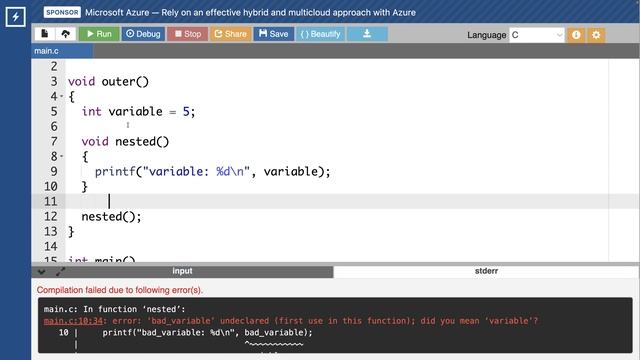Image resolution: width=640 pixels, height=360 pixels.
Task: Expand the console to fullscreen icon
Action: (x=60, y=271)
